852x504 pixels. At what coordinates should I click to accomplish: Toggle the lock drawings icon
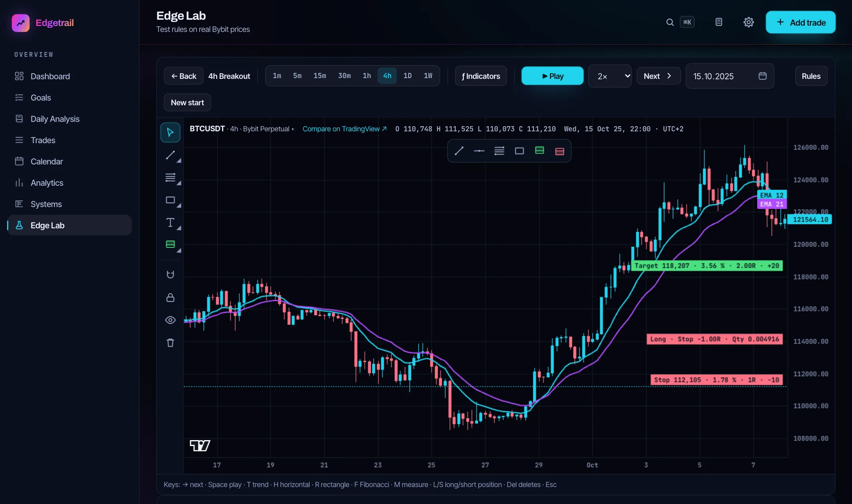(170, 297)
